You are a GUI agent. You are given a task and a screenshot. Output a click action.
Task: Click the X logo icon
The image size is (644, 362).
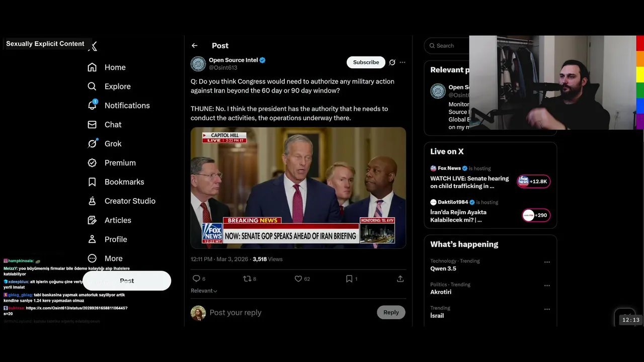click(x=93, y=46)
